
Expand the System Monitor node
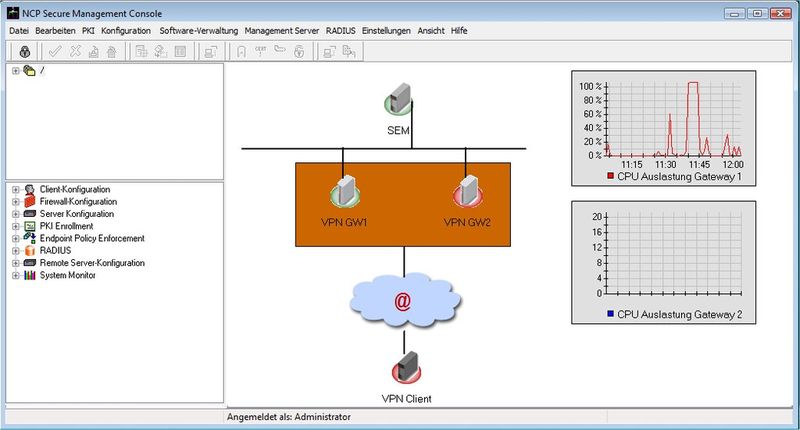coord(15,275)
